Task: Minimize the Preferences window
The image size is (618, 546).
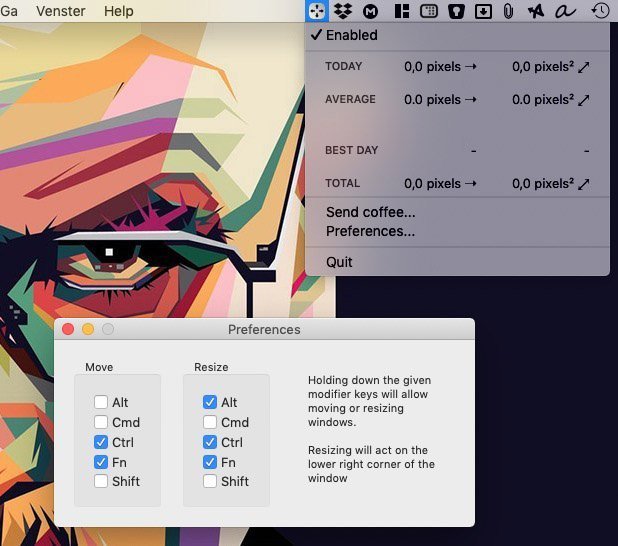Action: (x=88, y=329)
